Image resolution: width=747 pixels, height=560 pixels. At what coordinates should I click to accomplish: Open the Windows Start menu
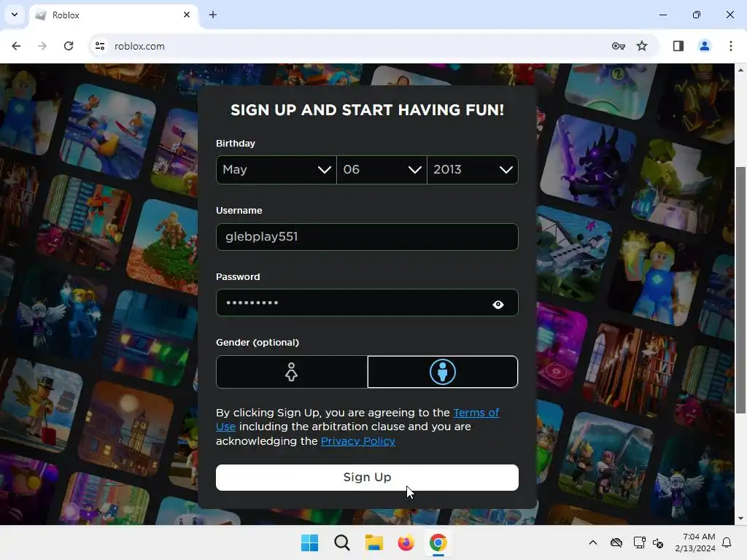tap(309, 542)
